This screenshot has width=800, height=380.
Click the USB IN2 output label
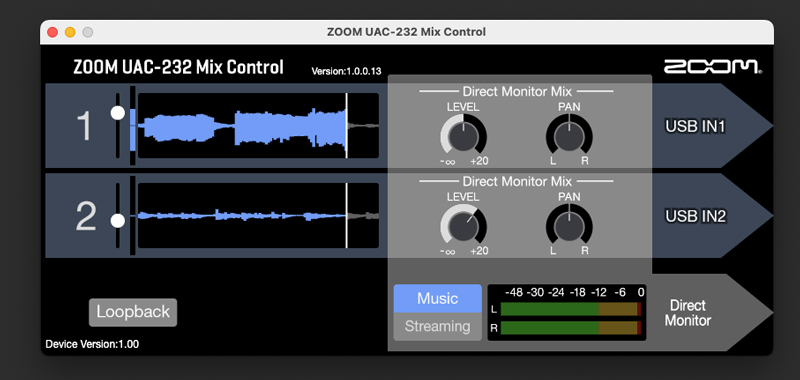point(695,216)
